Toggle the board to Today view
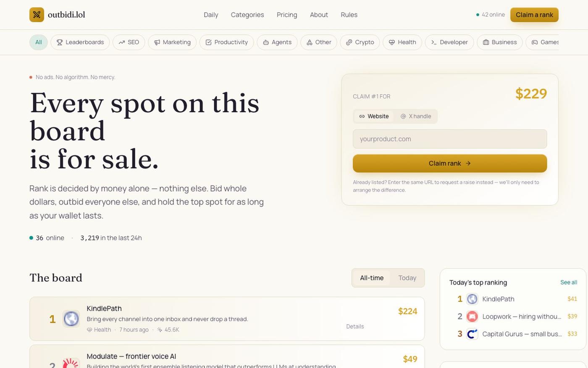This screenshot has width=588, height=368. click(407, 278)
